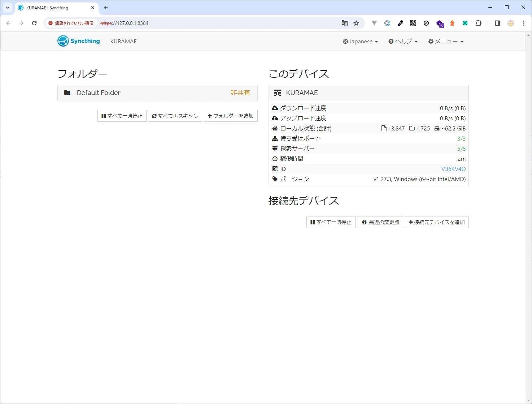The height and width of the screenshot is (404, 532).
Task: Open the Japanese language dropdown
Action: (360, 42)
